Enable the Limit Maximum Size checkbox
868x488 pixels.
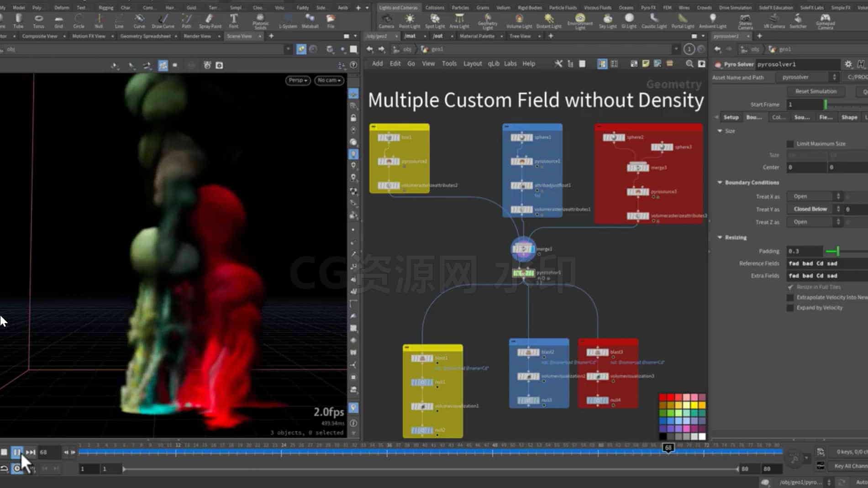point(790,144)
